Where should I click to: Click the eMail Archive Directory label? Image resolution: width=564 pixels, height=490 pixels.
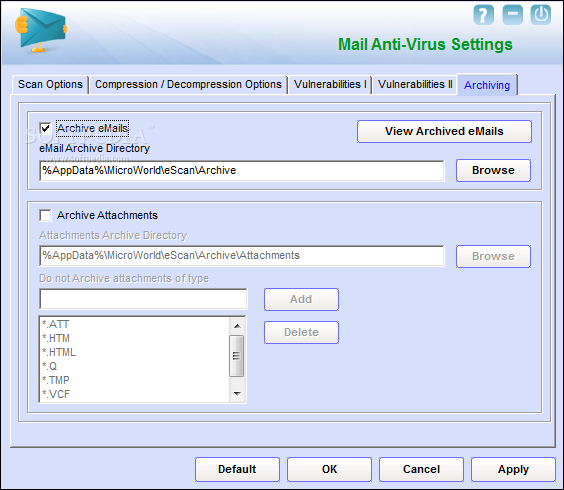pyautogui.click(x=95, y=148)
